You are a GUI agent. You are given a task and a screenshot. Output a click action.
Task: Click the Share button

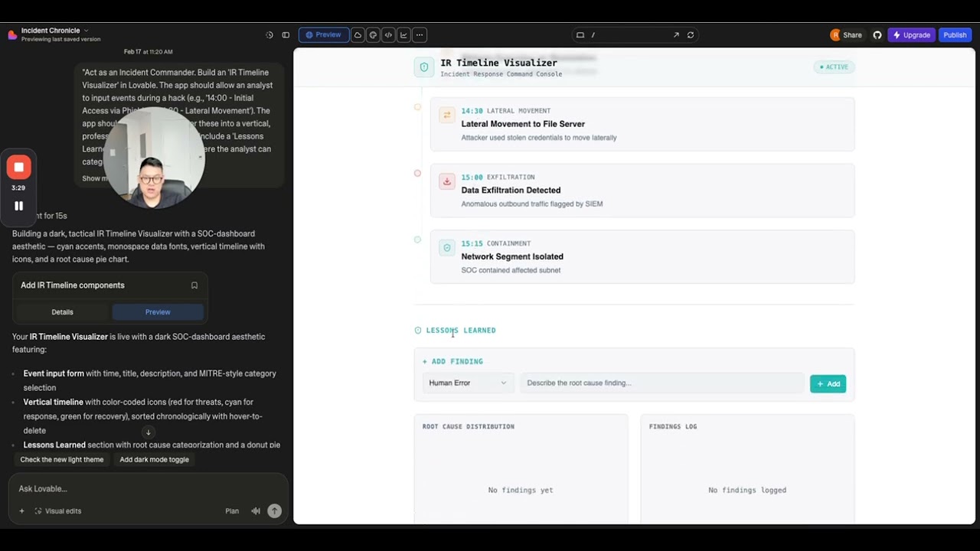tap(852, 35)
